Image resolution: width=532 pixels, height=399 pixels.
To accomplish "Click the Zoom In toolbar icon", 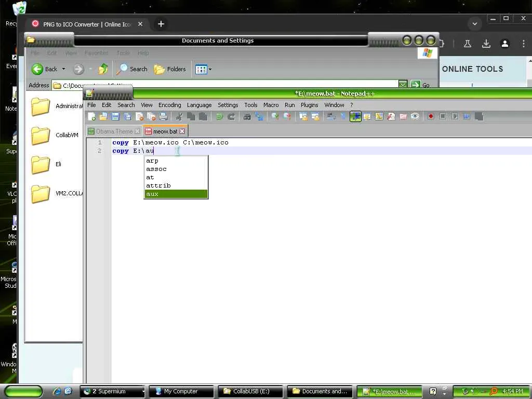I will [275, 117].
